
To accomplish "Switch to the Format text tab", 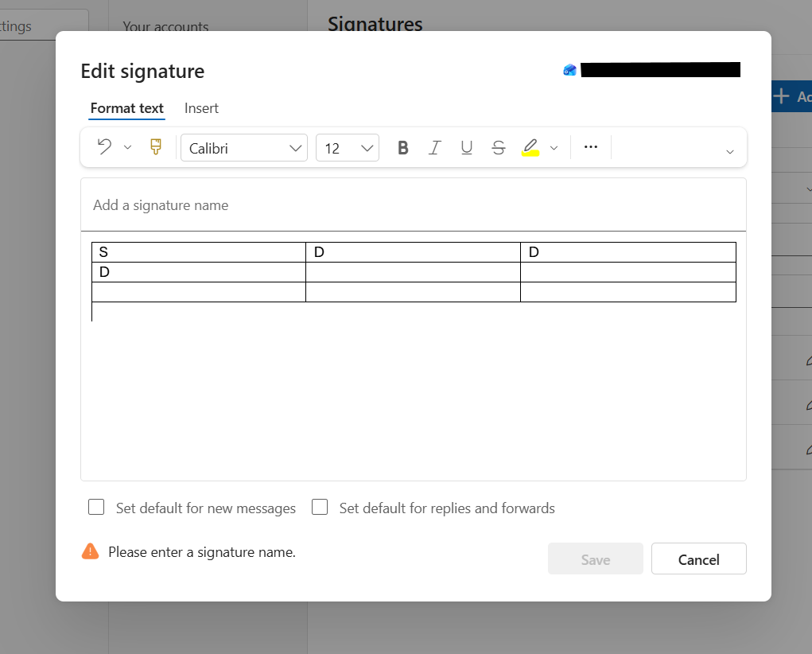I will click(127, 108).
